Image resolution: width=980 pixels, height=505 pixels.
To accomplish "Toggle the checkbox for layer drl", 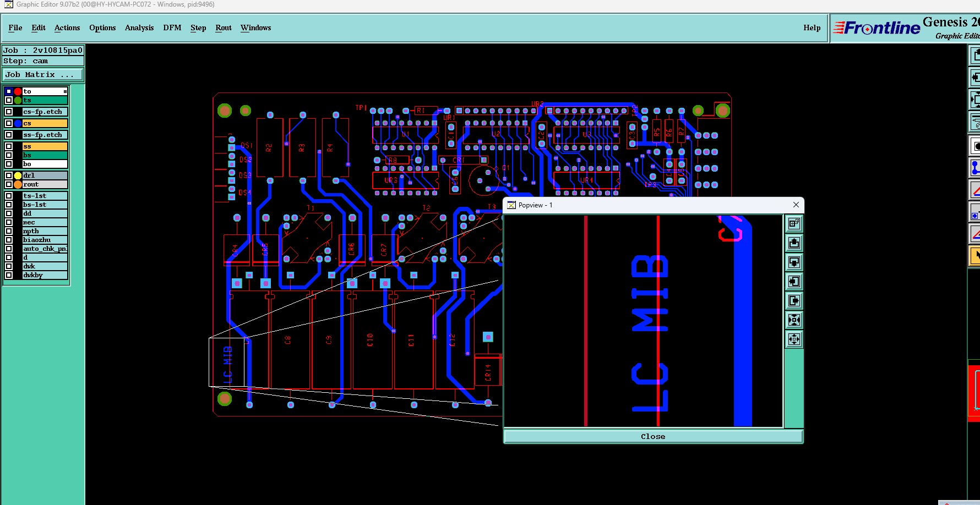I will (9, 175).
